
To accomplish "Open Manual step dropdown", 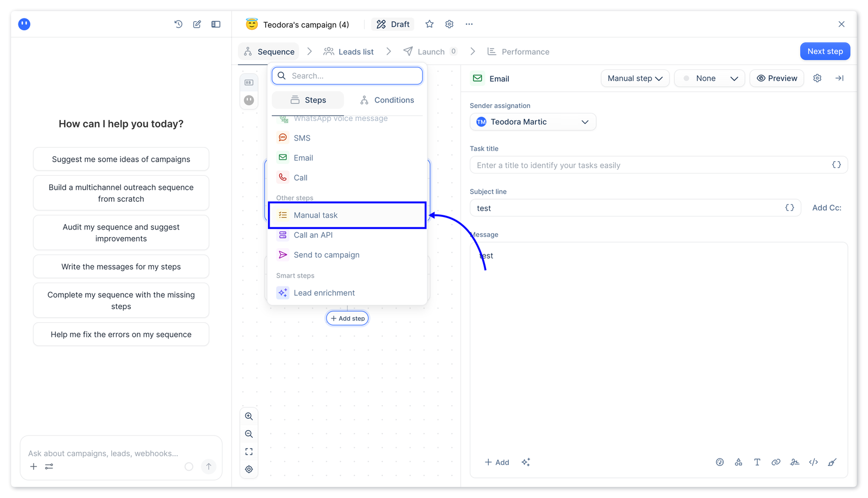I will tap(635, 78).
